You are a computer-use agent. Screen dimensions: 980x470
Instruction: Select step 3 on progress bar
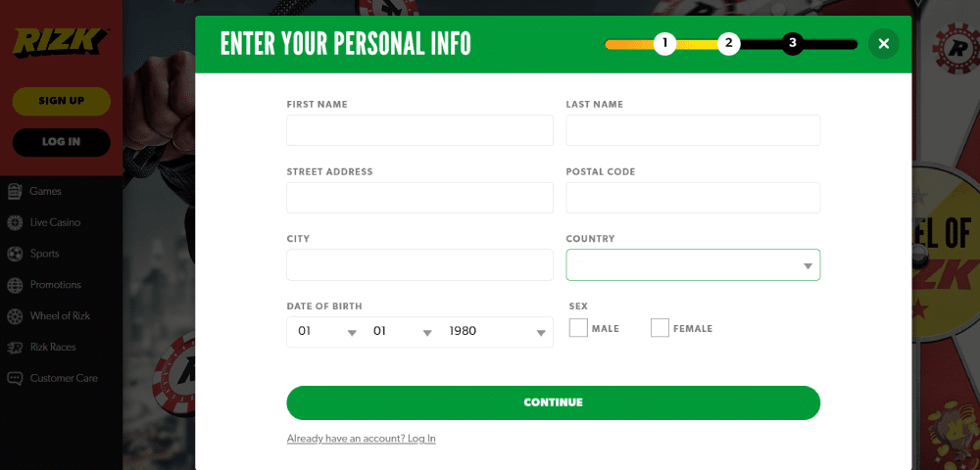pyautogui.click(x=793, y=44)
